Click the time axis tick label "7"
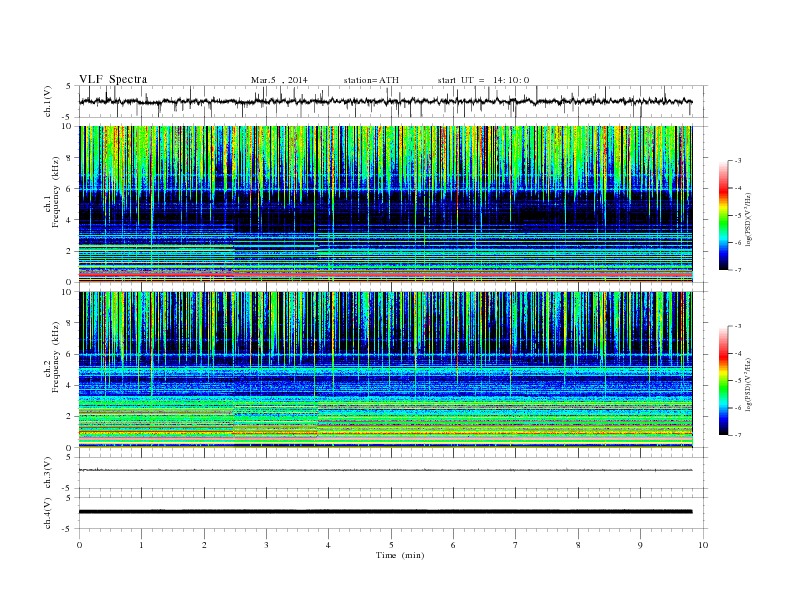Viewport: 792px width, 612px height. [515, 545]
